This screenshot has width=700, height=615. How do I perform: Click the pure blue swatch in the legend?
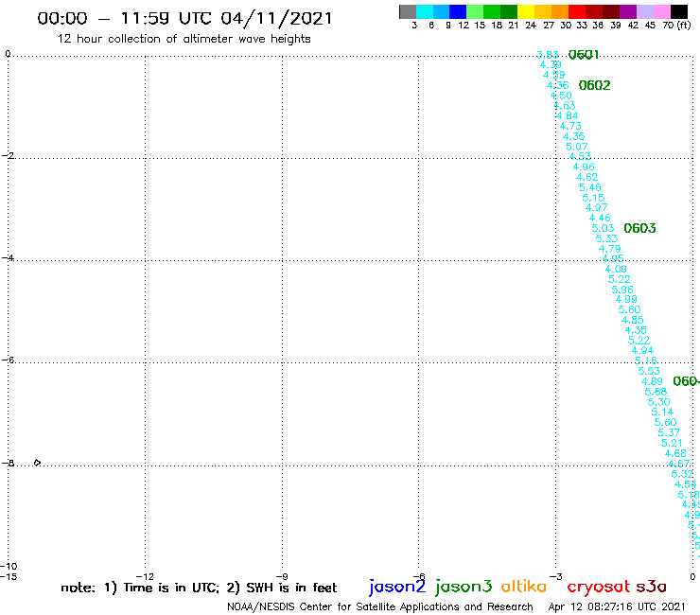coord(458,11)
